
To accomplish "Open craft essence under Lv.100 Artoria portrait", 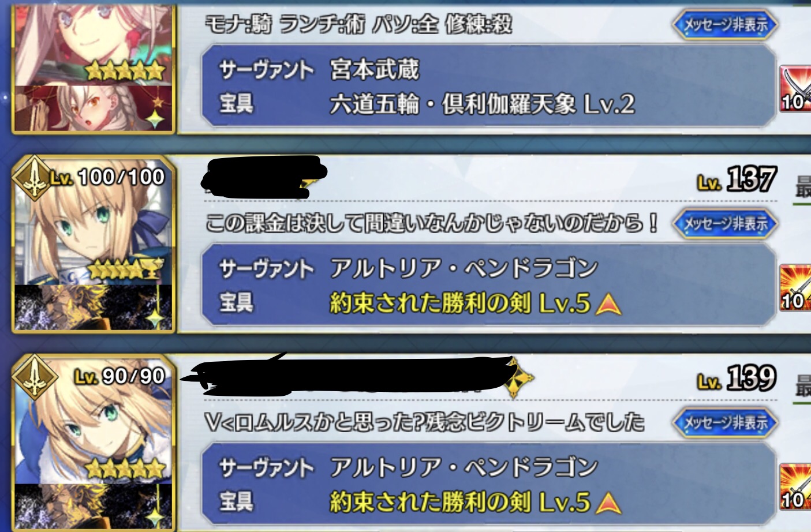I will pyautogui.click(x=93, y=308).
